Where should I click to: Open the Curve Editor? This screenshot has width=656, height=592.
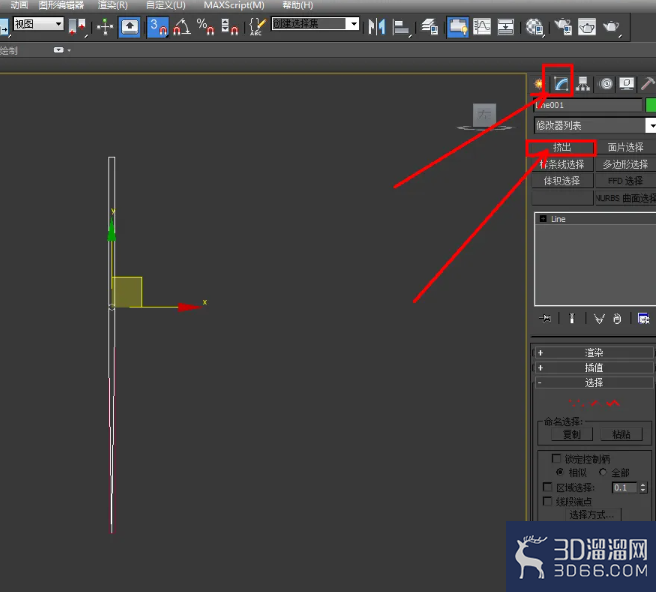coord(482,27)
